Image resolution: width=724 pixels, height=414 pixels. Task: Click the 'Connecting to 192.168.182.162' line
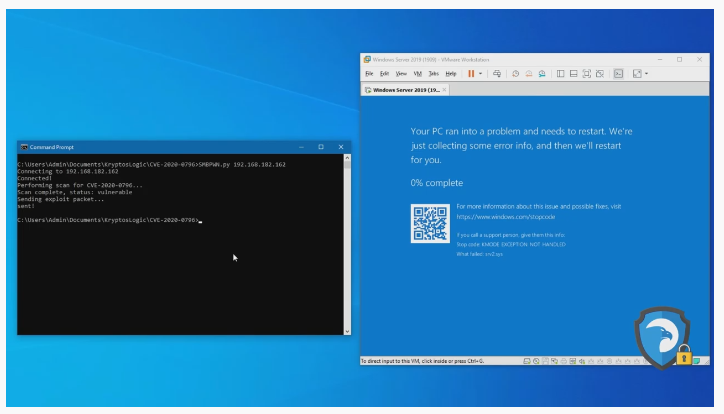67,172
